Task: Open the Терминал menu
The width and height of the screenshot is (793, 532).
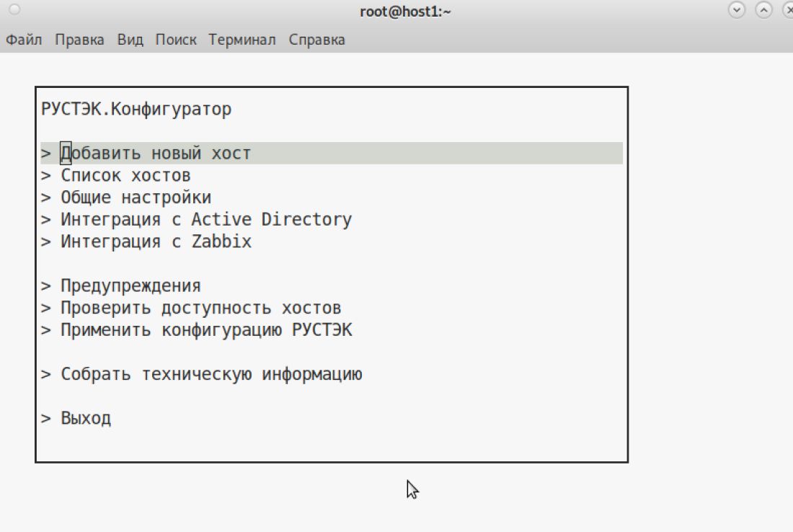Action: tap(242, 40)
